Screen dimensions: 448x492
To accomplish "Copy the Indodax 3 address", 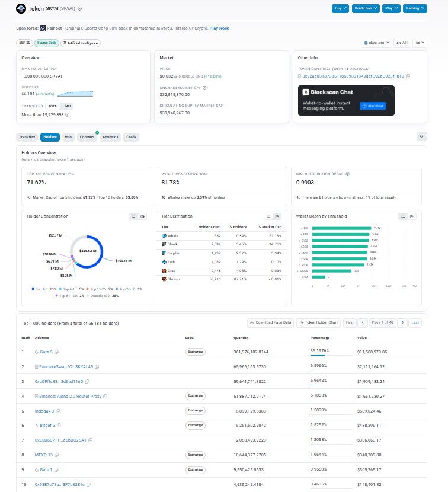I will pos(57,411).
